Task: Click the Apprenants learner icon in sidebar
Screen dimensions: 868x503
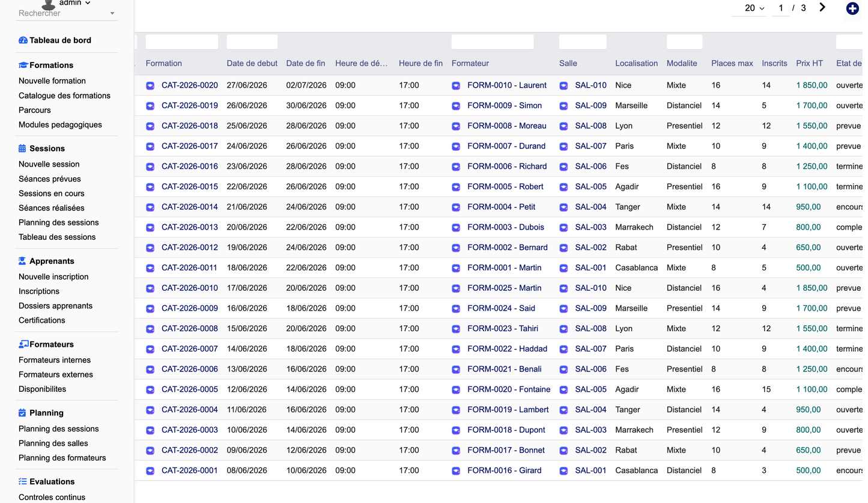Action: pyautogui.click(x=22, y=261)
